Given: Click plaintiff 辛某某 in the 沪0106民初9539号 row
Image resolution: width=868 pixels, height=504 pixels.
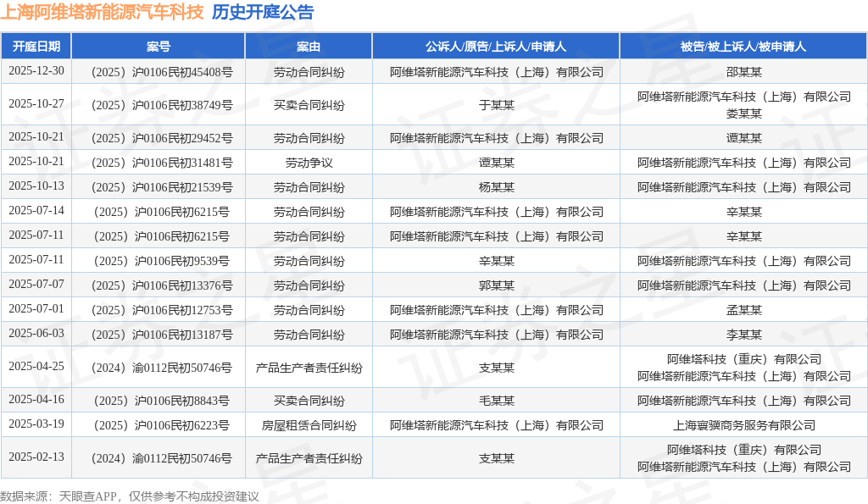Looking at the screenshot, I should (497, 261).
